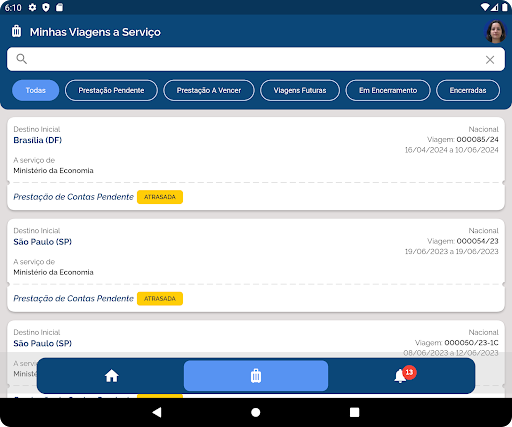Screen dimensions: 512x427
Task: Open trip number 000085/24
Action: 477,139
